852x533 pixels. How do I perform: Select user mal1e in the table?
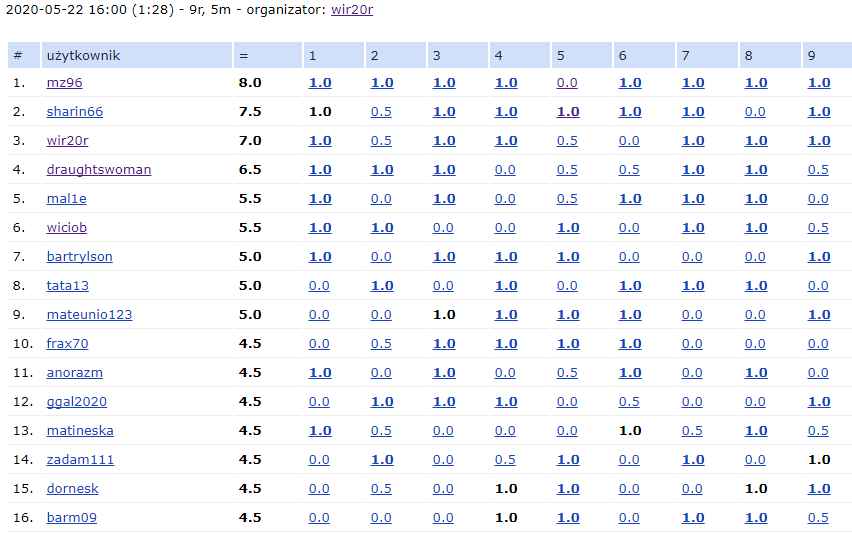coord(65,199)
